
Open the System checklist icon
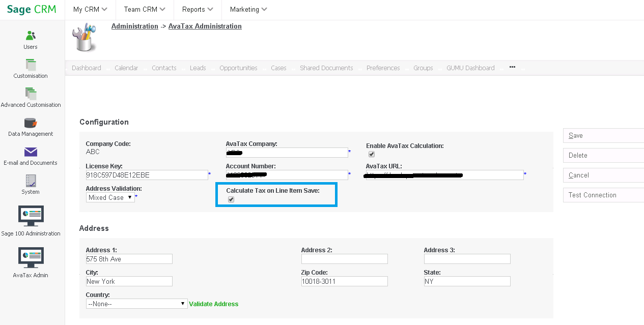pos(31,181)
